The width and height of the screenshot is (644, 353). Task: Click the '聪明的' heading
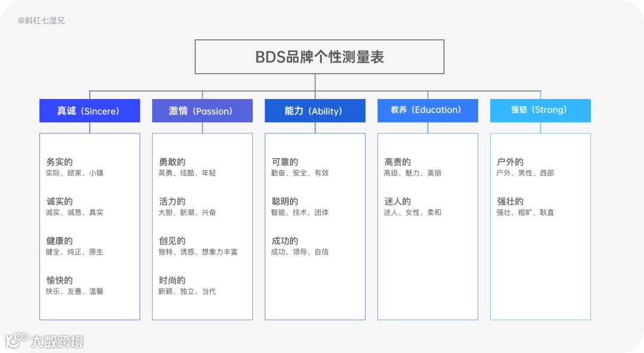[x=285, y=202]
